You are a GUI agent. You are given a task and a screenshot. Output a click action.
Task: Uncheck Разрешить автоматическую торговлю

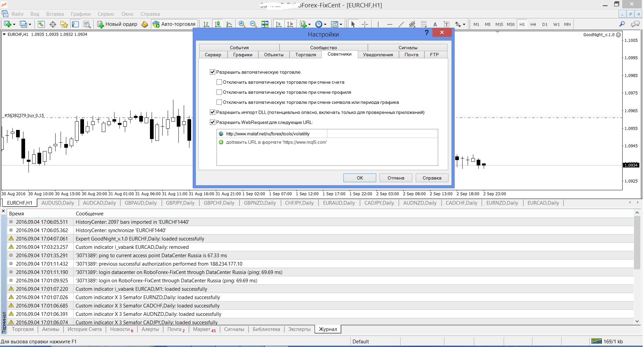point(212,72)
